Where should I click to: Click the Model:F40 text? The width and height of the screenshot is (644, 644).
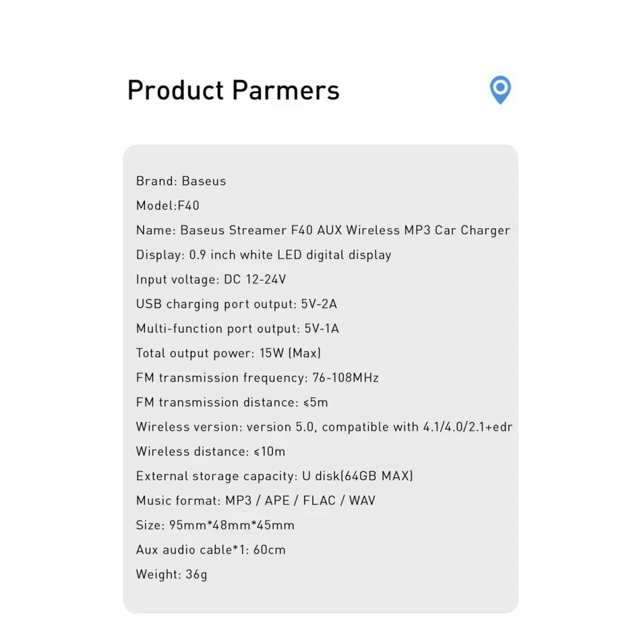[x=168, y=205]
